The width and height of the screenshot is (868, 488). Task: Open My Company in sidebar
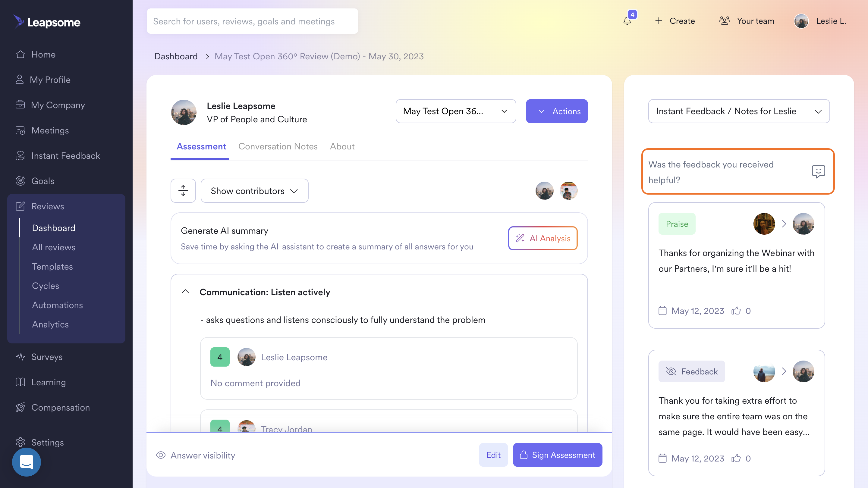[x=50, y=105]
